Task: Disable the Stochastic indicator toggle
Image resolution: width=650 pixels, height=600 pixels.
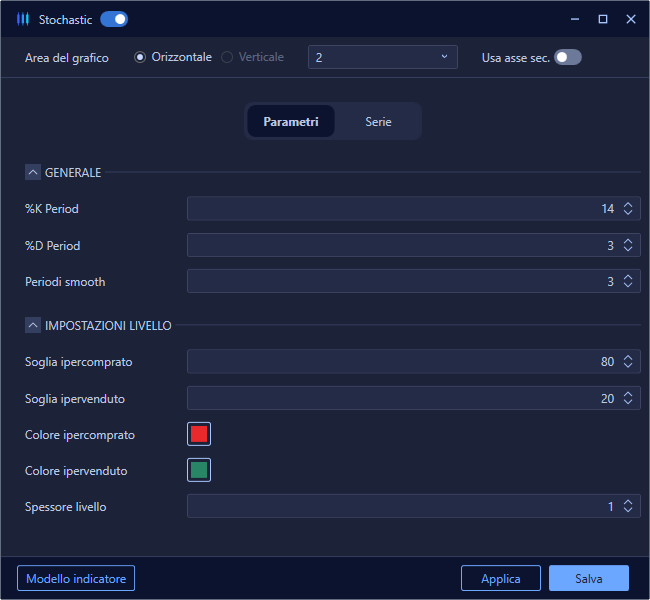Action: (114, 19)
